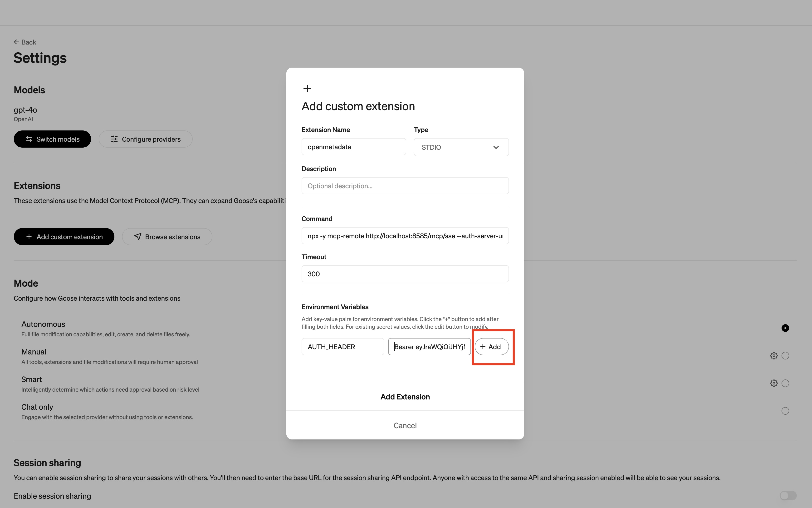The image size is (812, 508).
Task: Click the Optional description field
Action: coord(405,185)
